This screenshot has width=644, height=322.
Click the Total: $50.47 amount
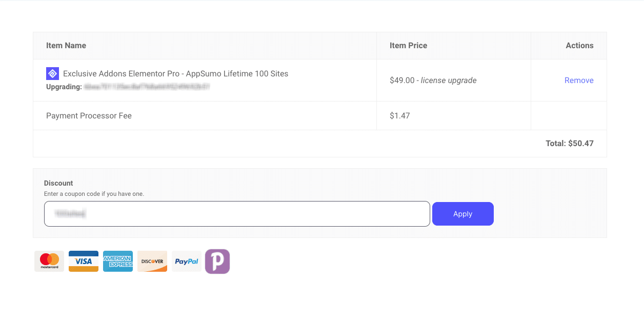(570, 144)
